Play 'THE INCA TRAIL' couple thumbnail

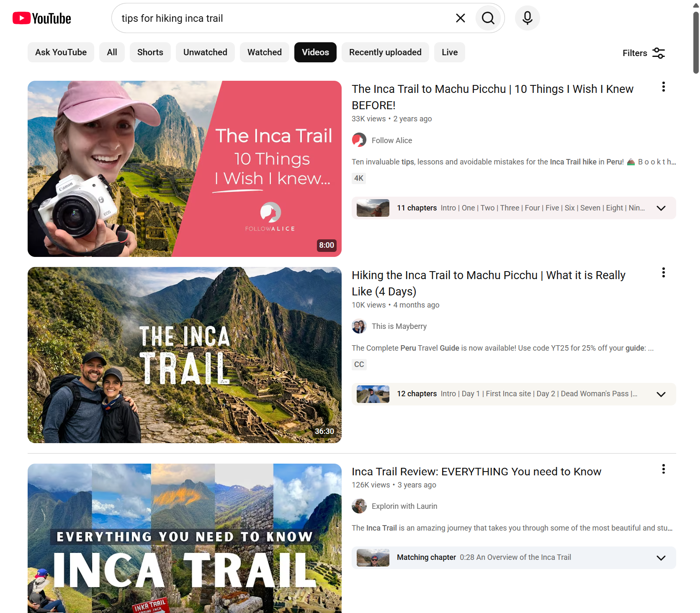(185, 355)
